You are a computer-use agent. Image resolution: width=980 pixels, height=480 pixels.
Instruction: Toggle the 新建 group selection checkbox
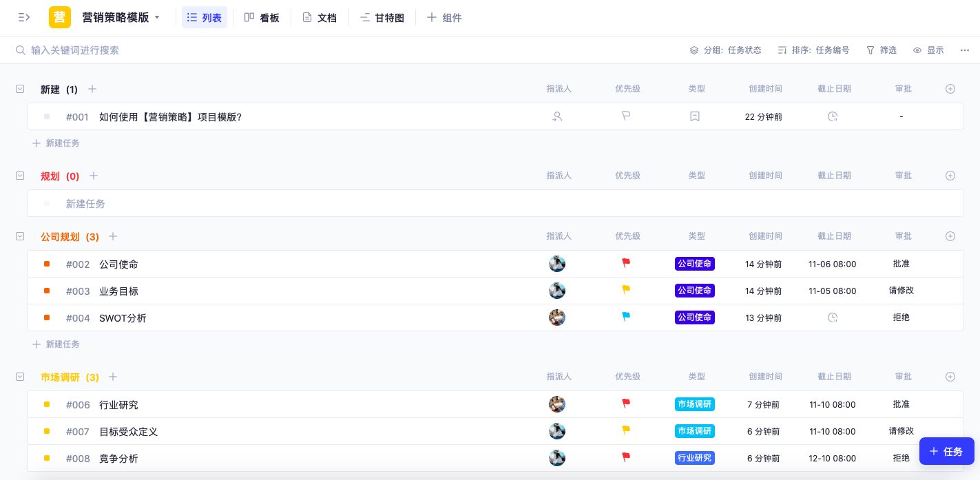(20, 89)
